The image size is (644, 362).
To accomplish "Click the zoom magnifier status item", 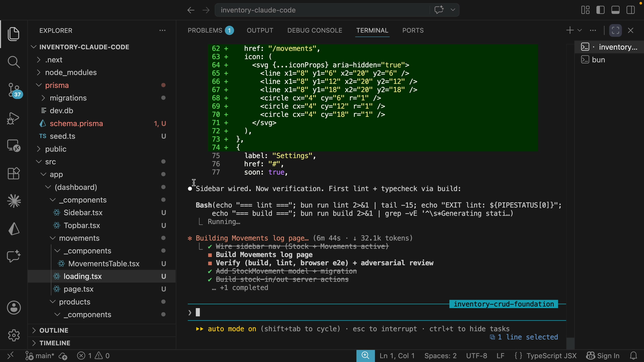I will pyautogui.click(x=365, y=356).
